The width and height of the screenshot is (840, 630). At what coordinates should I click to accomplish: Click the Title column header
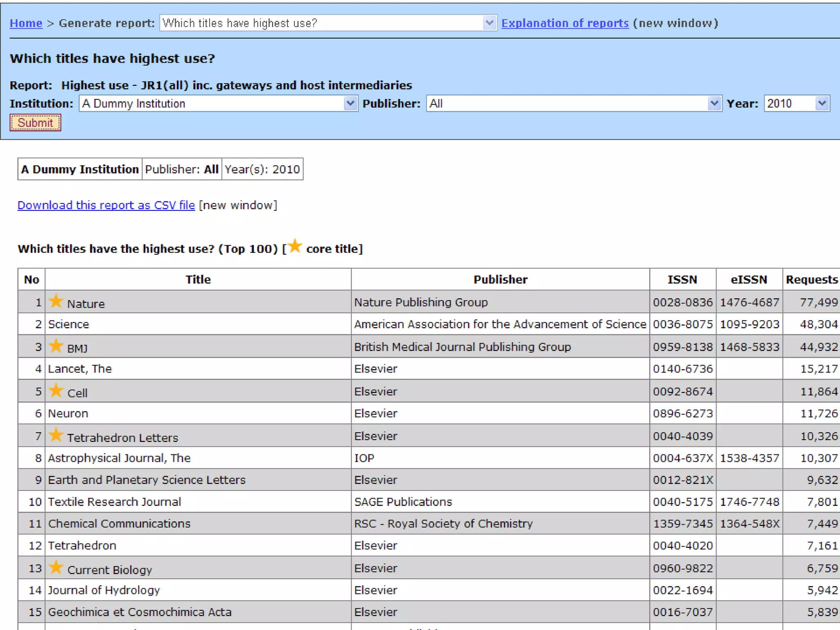click(x=198, y=280)
